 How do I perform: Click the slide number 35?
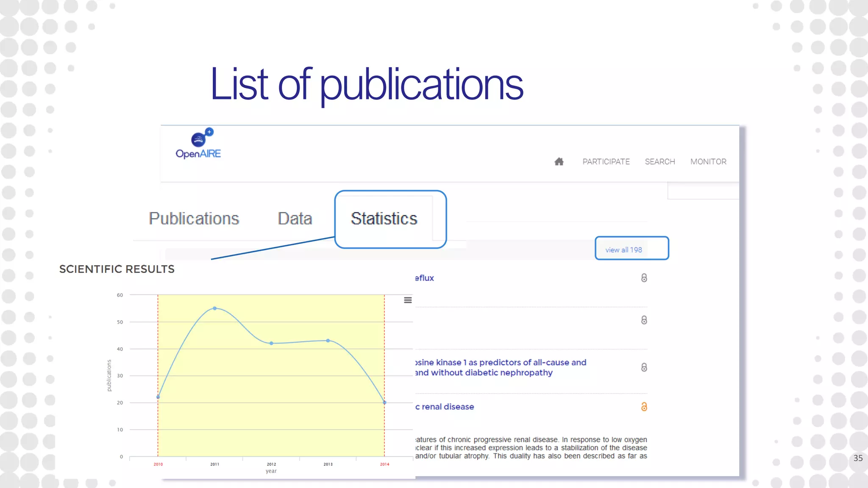tap(858, 458)
